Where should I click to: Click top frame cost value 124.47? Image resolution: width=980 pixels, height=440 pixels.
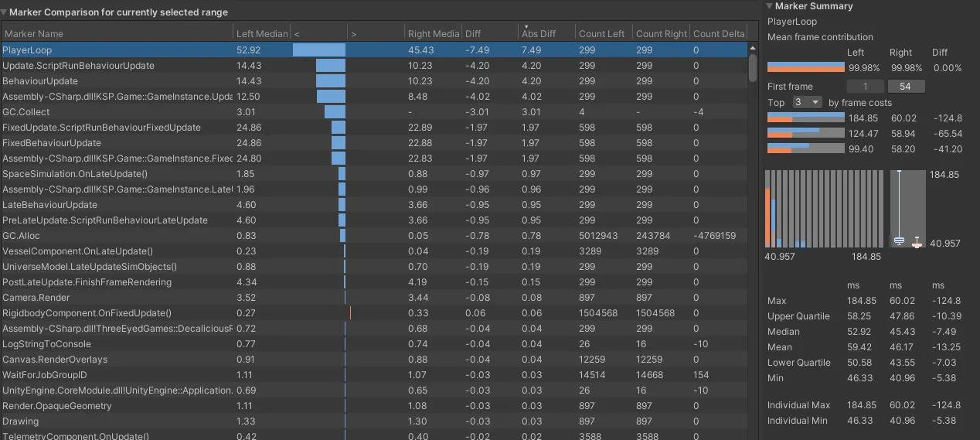click(x=863, y=134)
